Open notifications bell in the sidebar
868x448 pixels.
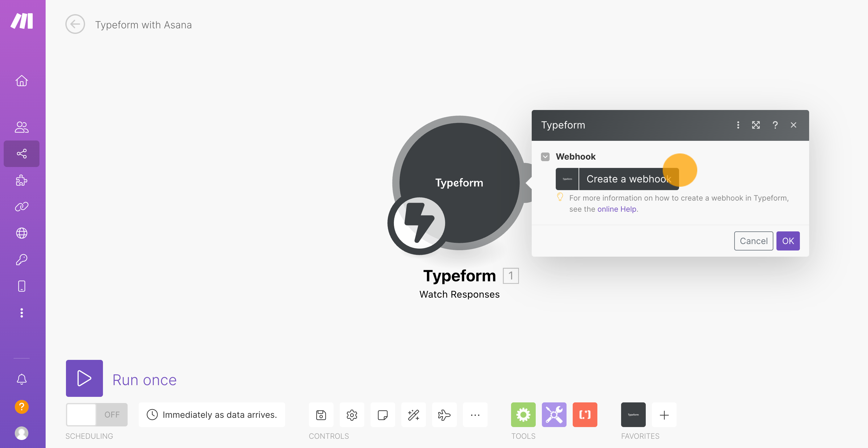[22, 379]
